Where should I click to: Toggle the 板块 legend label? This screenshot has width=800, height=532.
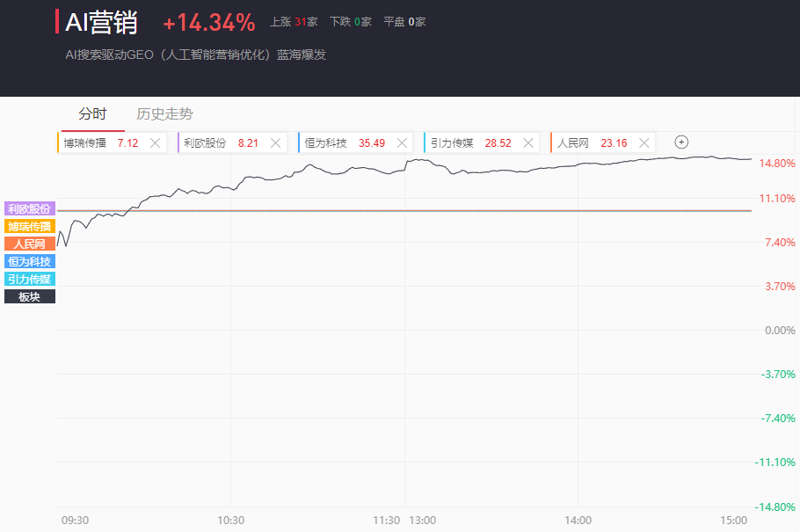(x=30, y=296)
